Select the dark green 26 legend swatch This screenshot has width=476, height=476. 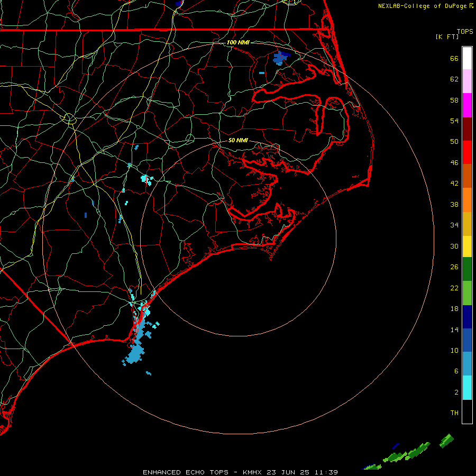(467, 269)
